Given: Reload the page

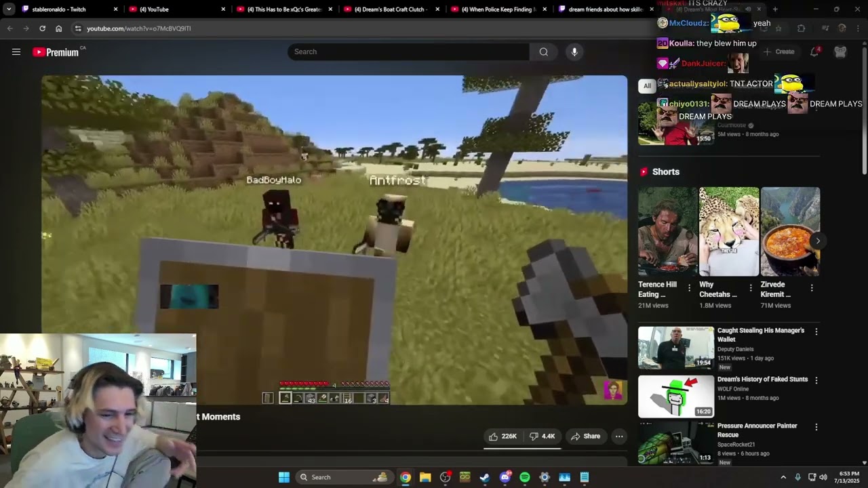Looking at the screenshot, I should [42, 28].
